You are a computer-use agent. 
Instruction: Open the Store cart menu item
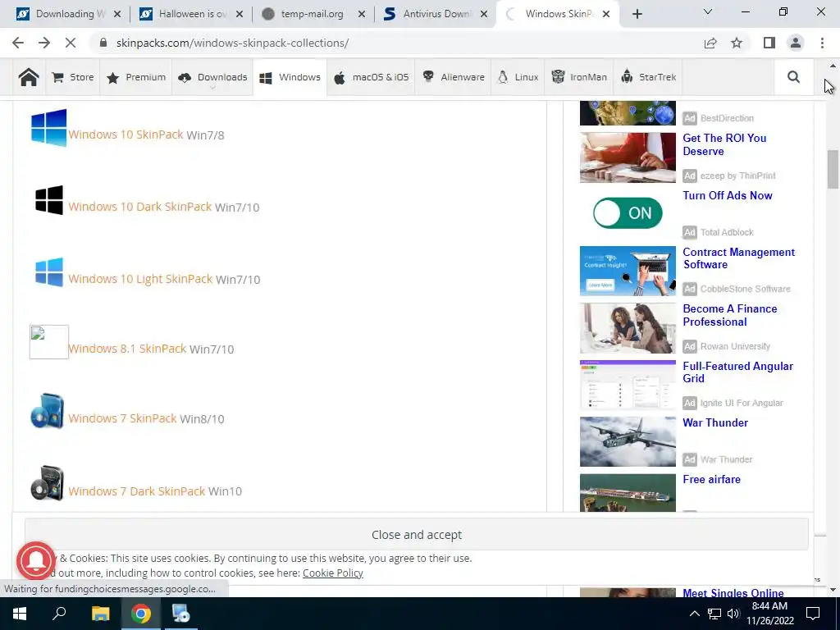coord(73,77)
